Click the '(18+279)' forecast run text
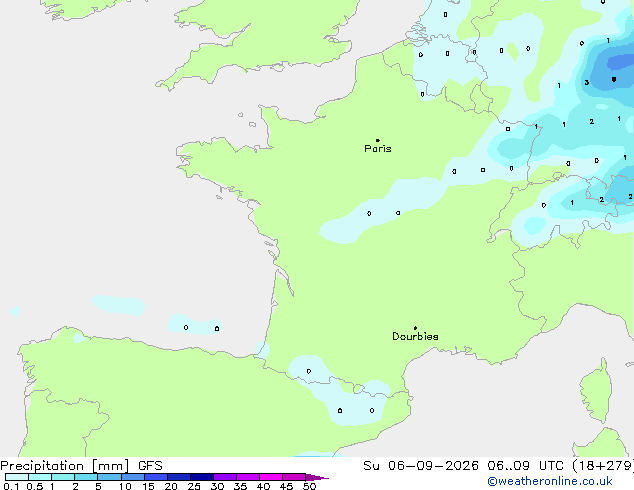 click(603, 466)
